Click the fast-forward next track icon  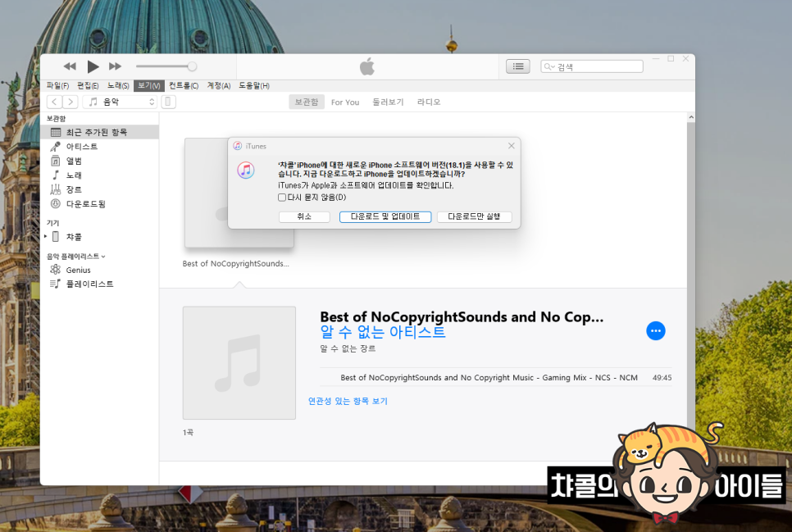tap(116, 66)
